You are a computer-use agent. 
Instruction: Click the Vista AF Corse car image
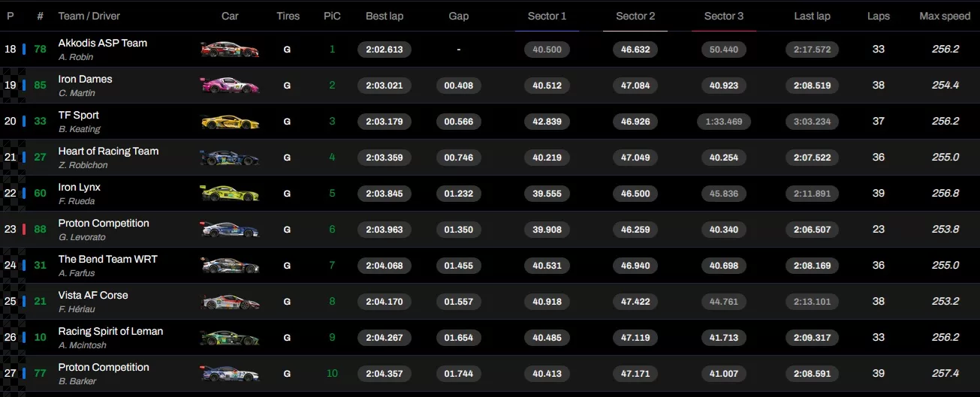click(x=230, y=302)
